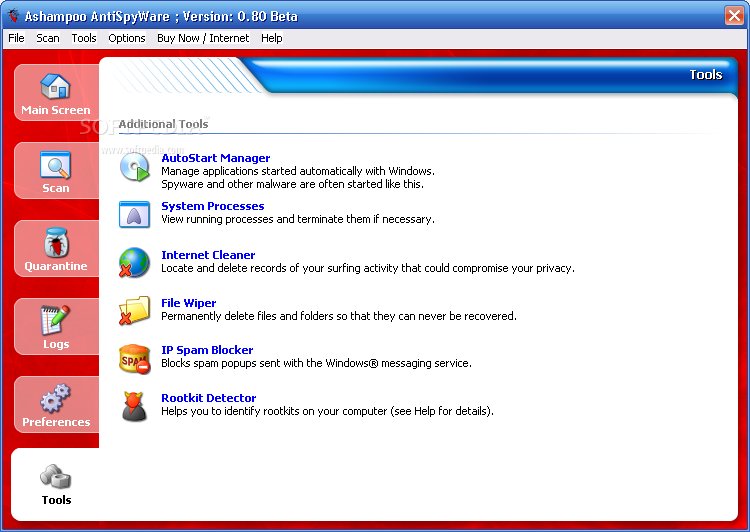Image resolution: width=750 pixels, height=532 pixels.
Task: Click the Quarantine label text
Action: coord(56,266)
